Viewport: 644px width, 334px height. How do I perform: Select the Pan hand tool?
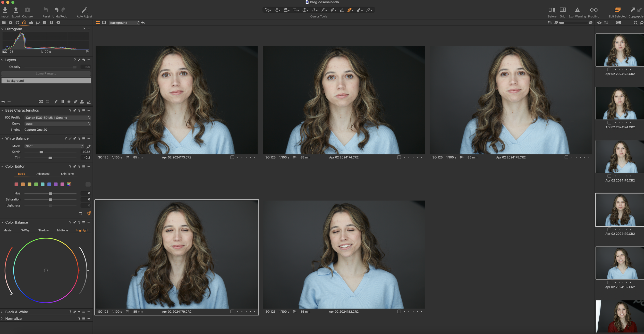tap(277, 10)
